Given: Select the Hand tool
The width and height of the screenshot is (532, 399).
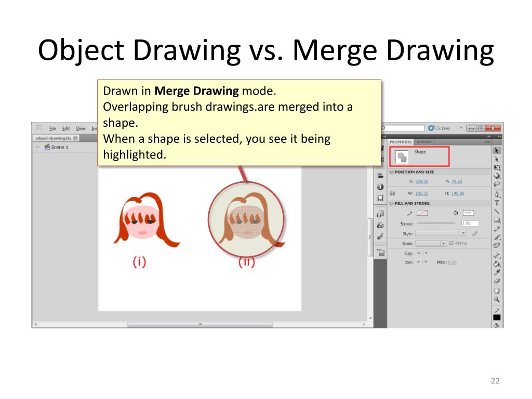Looking at the screenshot, I should tap(497, 291).
